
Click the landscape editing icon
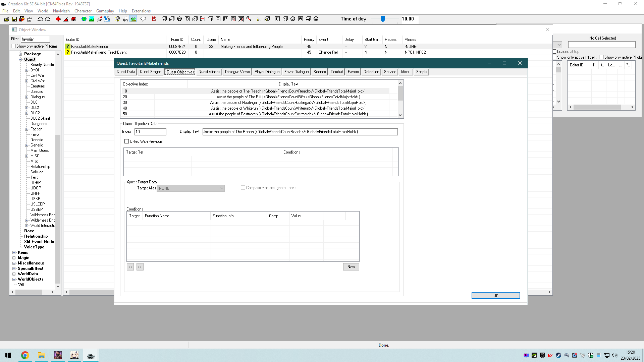pyautogui.click(x=92, y=19)
